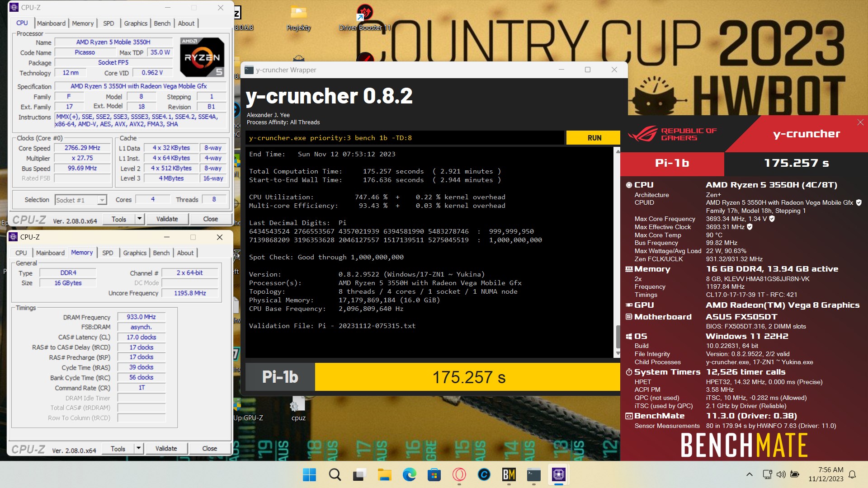Open About tab in top CPU-Z
This screenshot has height=488, width=868.
click(186, 23)
